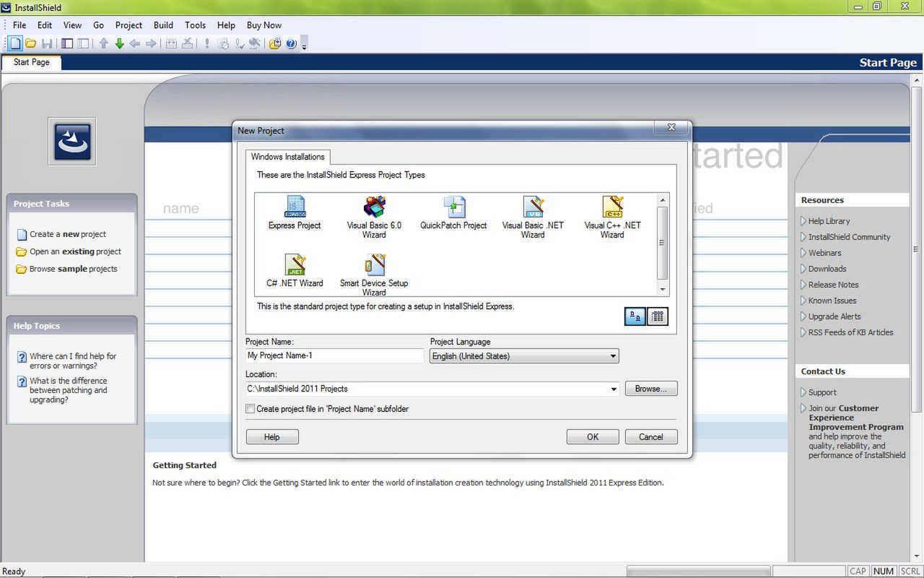This screenshot has height=578, width=924.
Task: Click the Browse button for Location
Action: [650, 389]
